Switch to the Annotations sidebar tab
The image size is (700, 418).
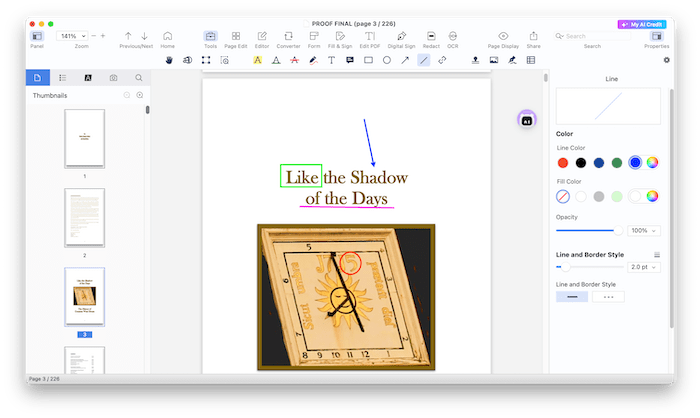point(88,78)
